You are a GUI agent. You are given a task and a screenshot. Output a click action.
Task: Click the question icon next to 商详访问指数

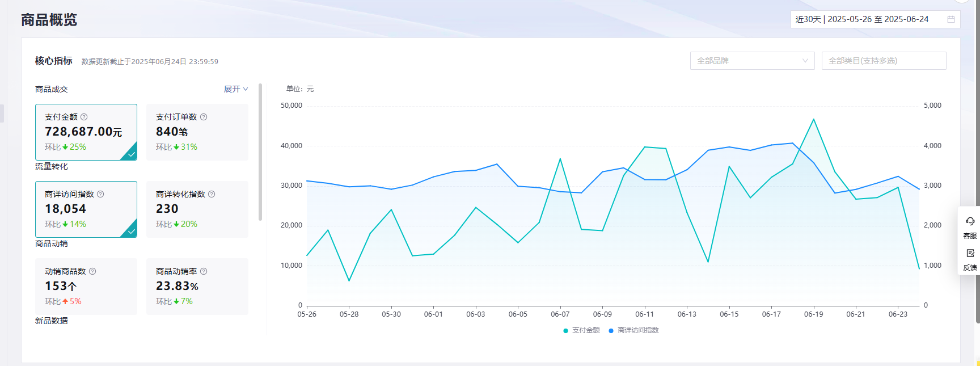click(x=100, y=194)
